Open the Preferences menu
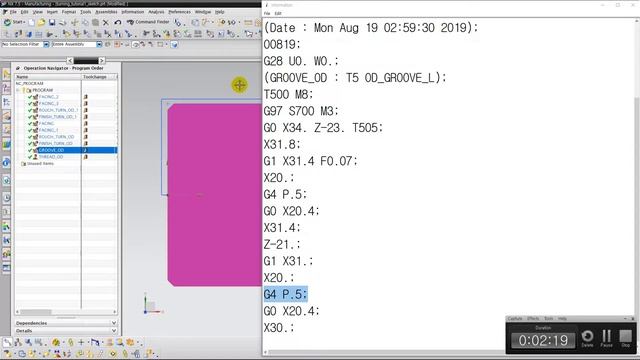The height and width of the screenshot is (360, 640). pyautogui.click(x=179, y=12)
